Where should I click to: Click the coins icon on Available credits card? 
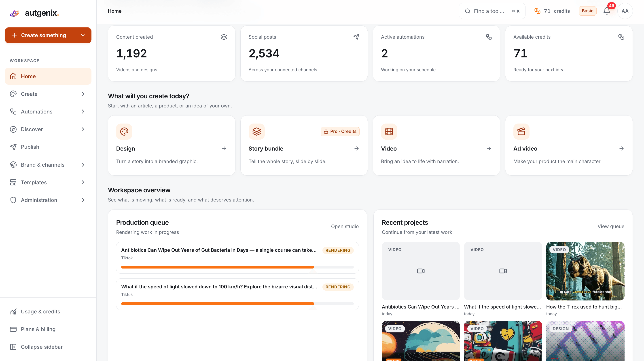pos(621,37)
